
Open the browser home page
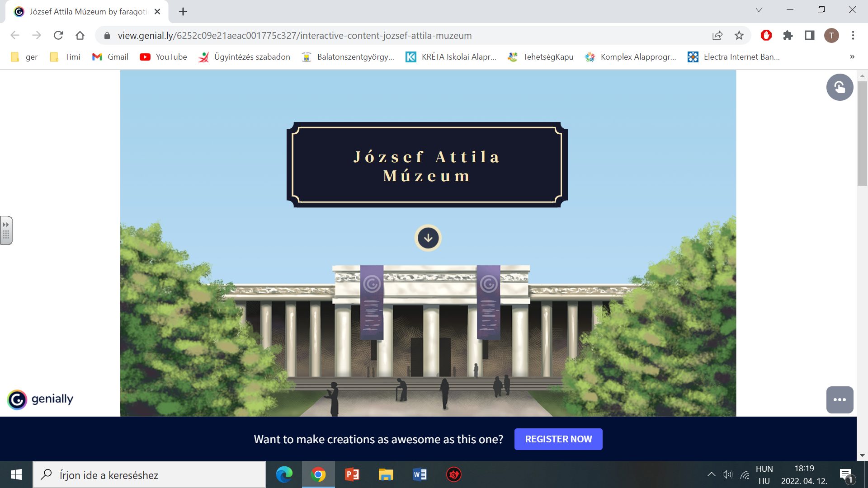[x=80, y=35]
